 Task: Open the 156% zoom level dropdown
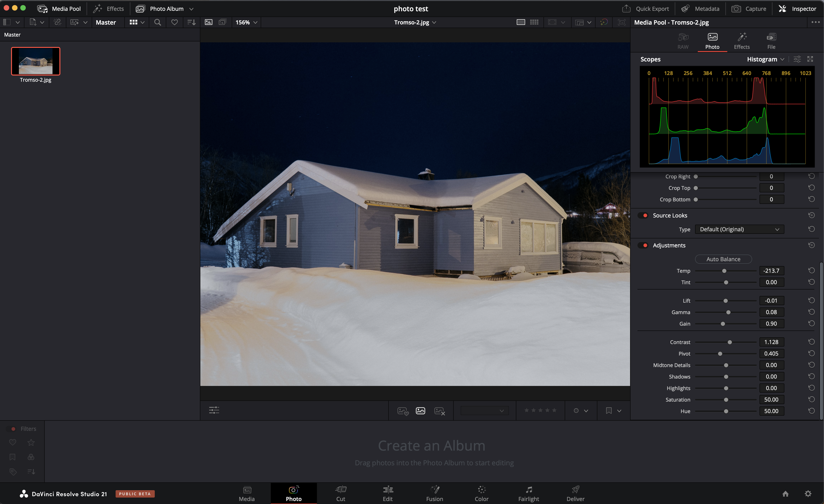[x=246, y=22]
